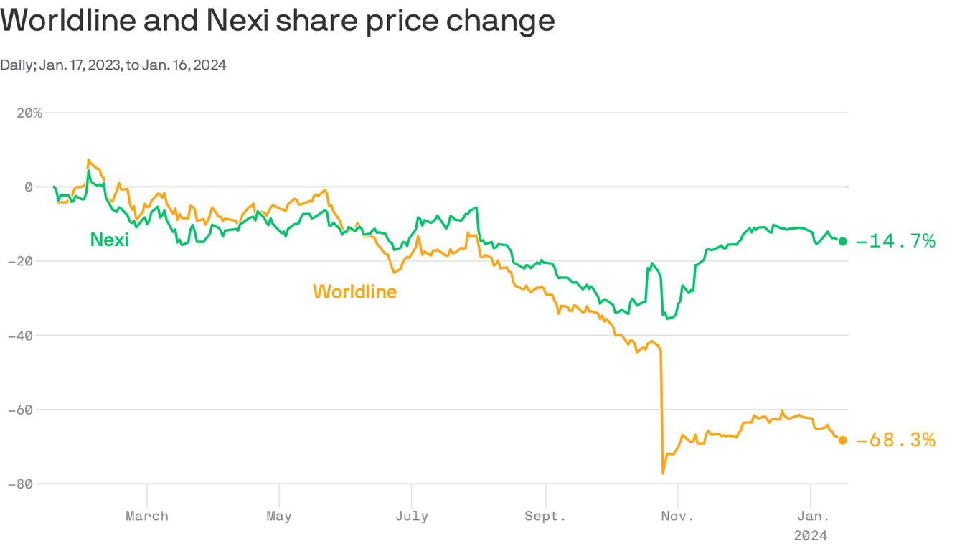
Task: Select the orange Worldline line label
Action: pyautogui.click(x=354, y=292)
